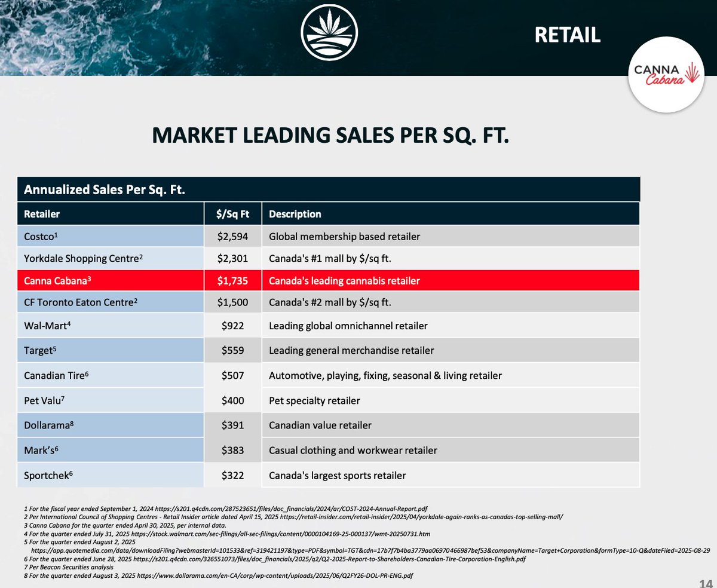The width and height of the screenshot is (717, 588).
Task: Click the cannabis leaf logo in the header
Action: click(x=329, y=32)
